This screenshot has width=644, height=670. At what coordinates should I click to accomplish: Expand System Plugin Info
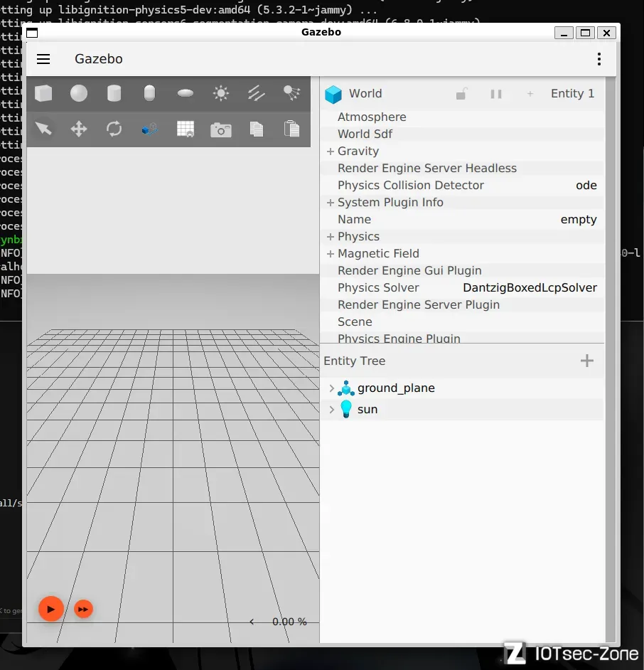[330, 203]
